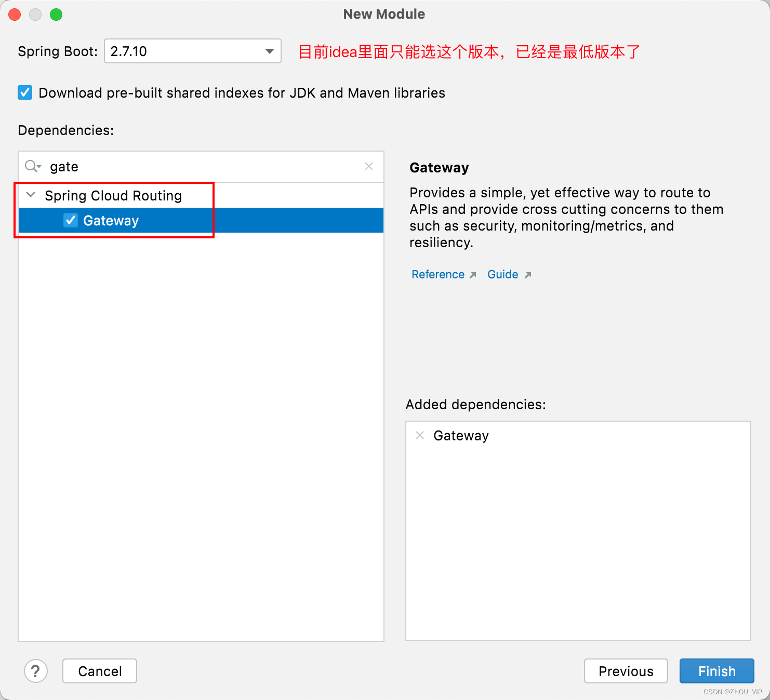The height and width of the screenshot is (700, 770).
Task: Click the Added dependencies: label
Action: pos(476,404)
